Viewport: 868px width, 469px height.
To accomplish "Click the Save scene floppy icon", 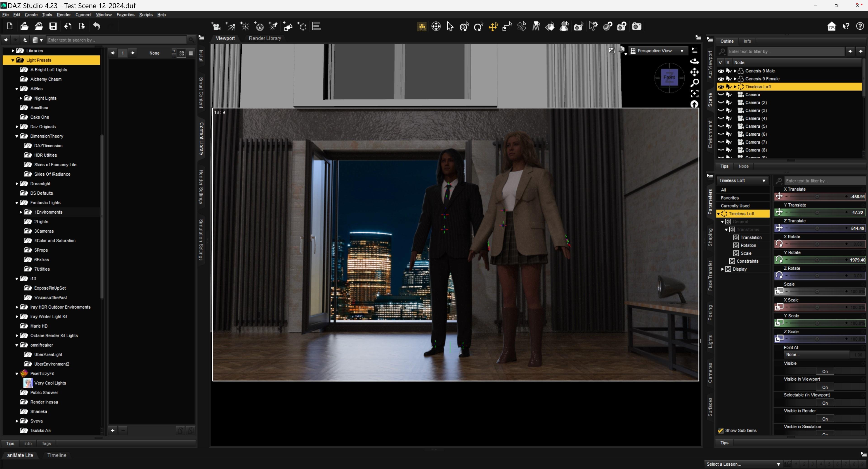I will 53,26.
